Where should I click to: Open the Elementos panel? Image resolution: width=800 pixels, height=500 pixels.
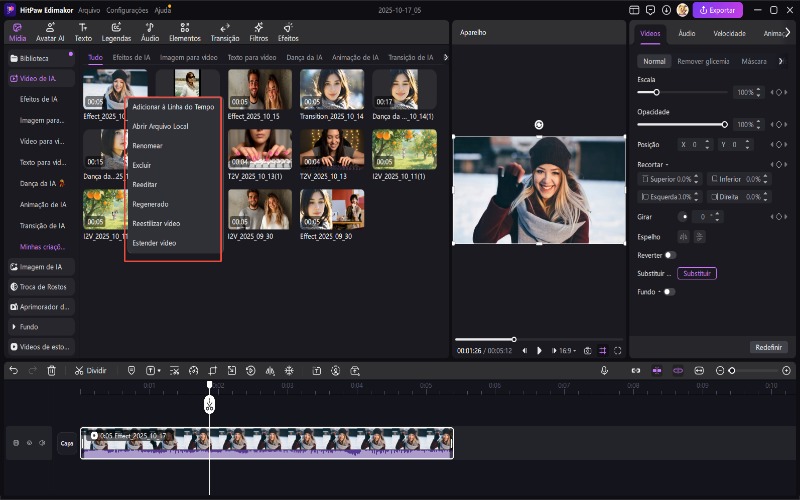point(185,32)
